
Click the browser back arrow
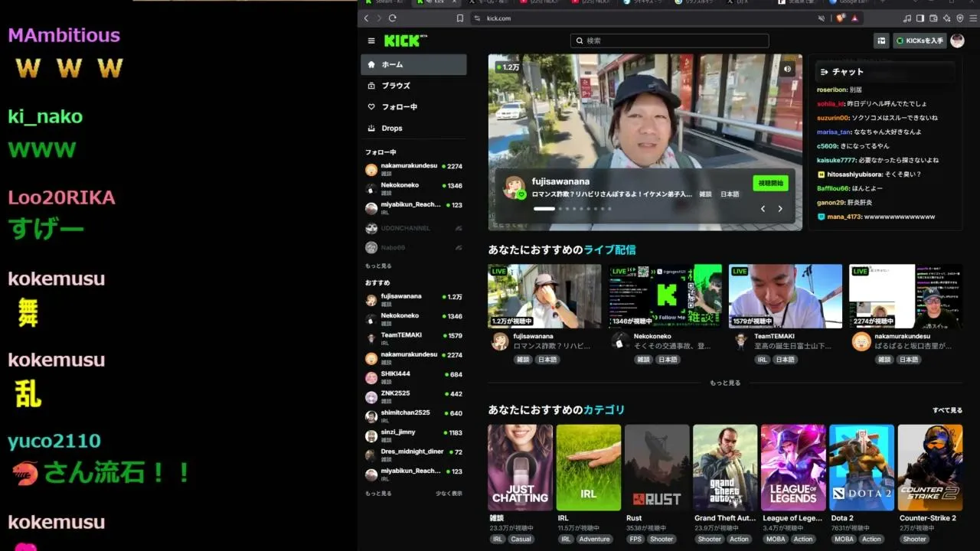click(367, 18)
